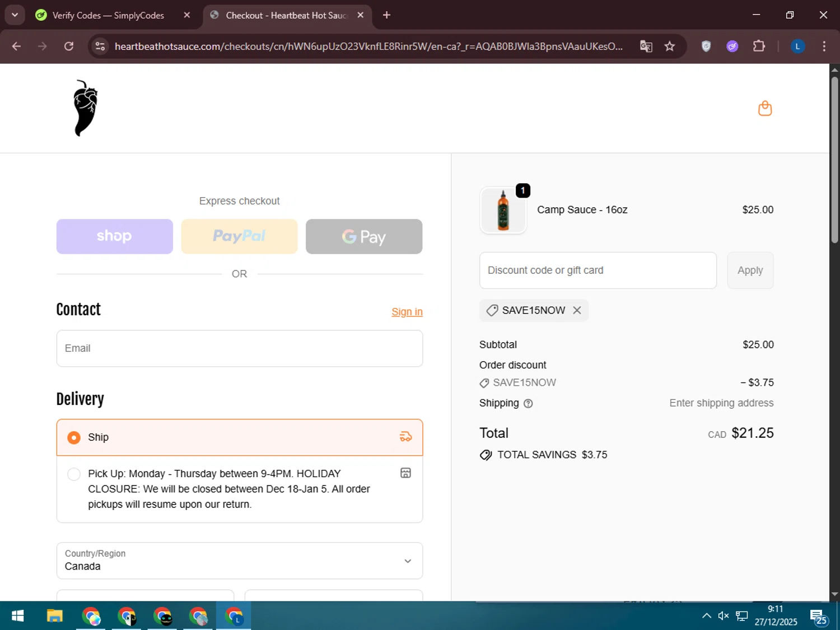This screenshot has height=630, width=840.
Task: Open File Explorer from taskbar
Action: 54,616
